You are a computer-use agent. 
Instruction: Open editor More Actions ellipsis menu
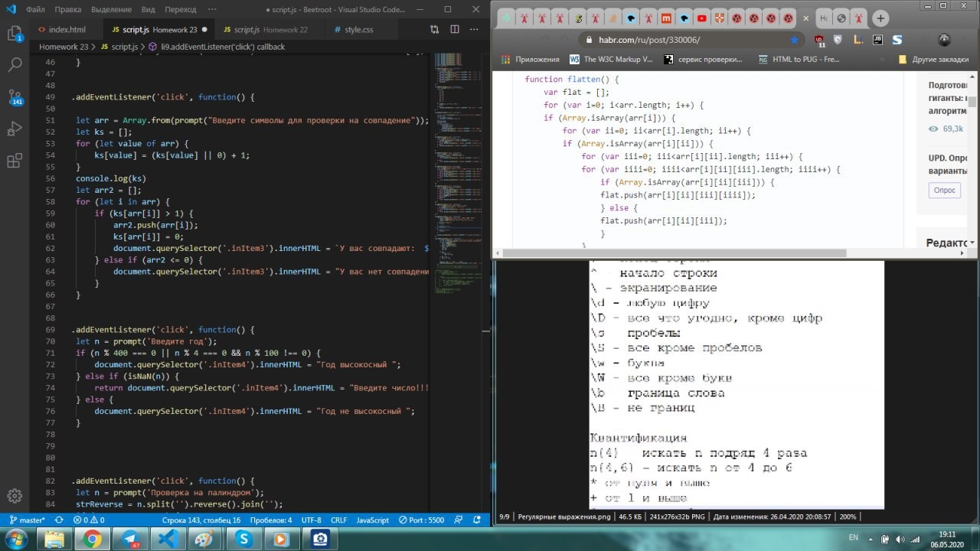475,29
